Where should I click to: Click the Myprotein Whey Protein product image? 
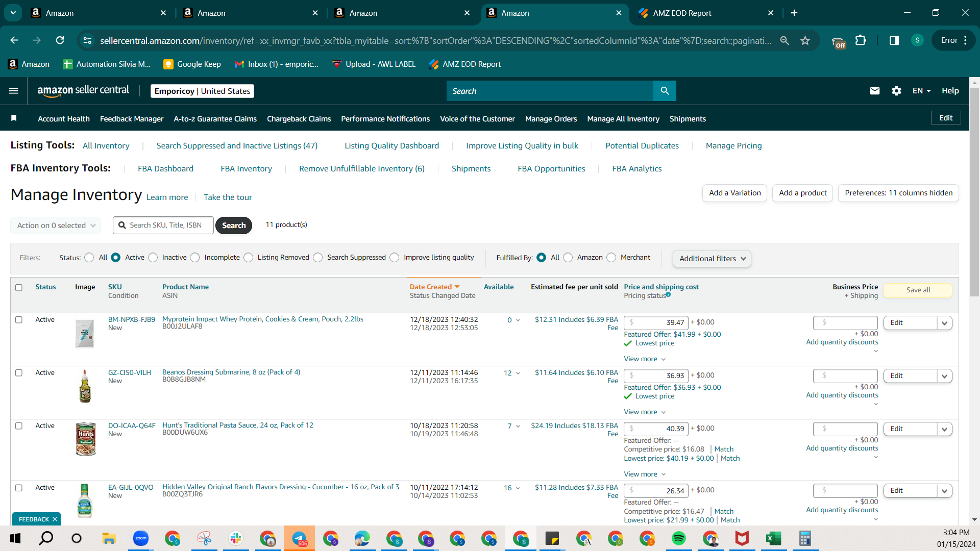tap(85, 334)
